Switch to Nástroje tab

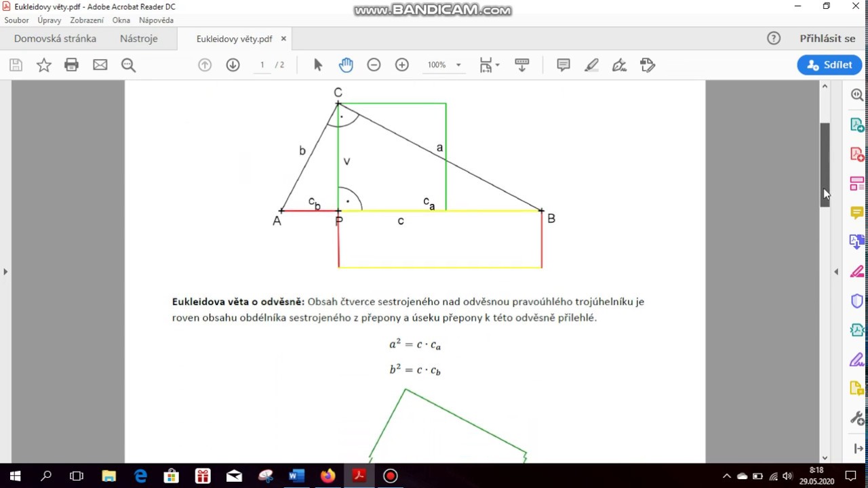[139, 39]
